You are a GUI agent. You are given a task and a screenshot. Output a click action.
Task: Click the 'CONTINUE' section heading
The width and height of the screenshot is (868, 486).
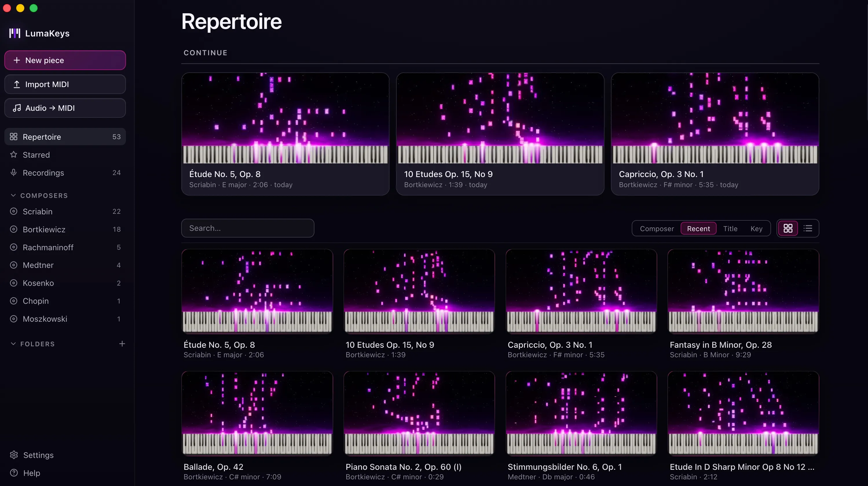[x=206, y=53]
